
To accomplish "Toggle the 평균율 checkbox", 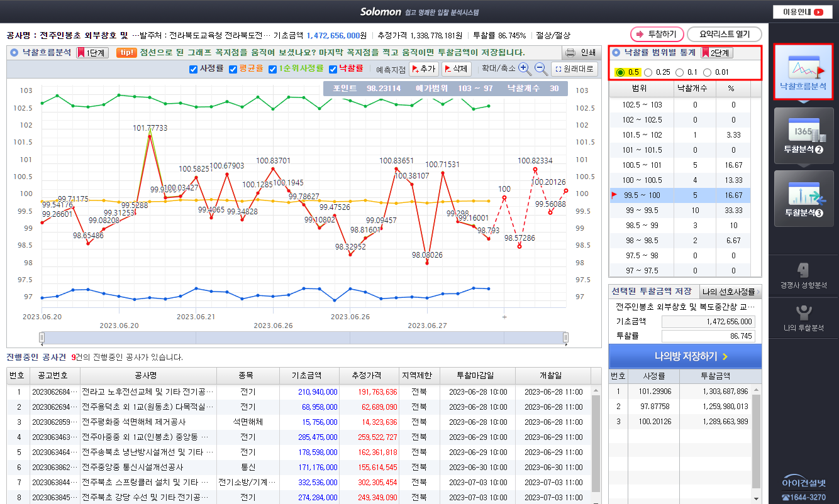I will [233, 69].
